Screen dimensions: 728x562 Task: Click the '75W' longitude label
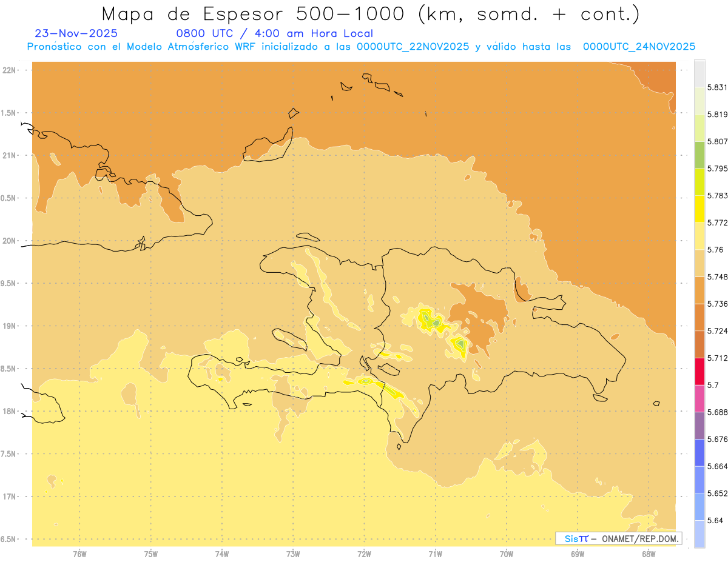click(151, 554)
